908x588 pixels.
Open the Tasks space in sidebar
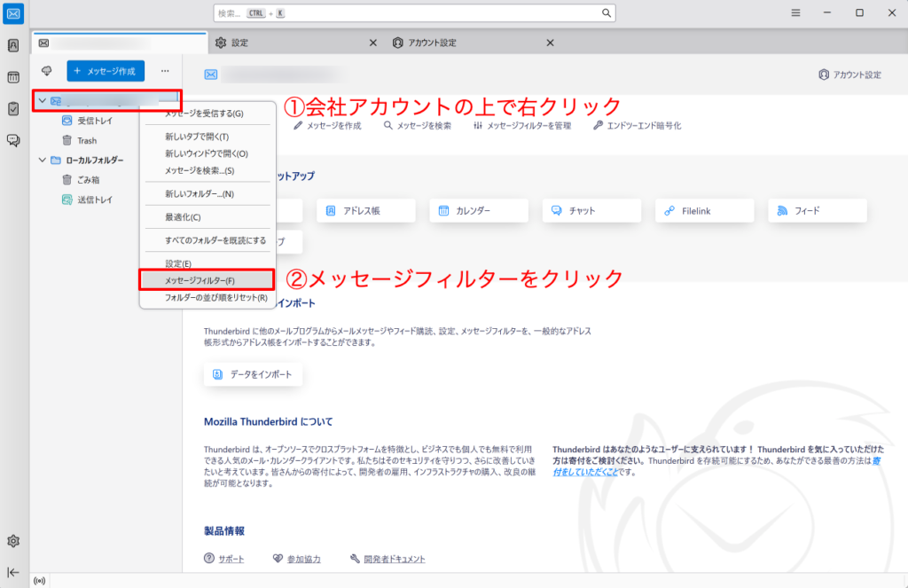(x=13, y=108)
